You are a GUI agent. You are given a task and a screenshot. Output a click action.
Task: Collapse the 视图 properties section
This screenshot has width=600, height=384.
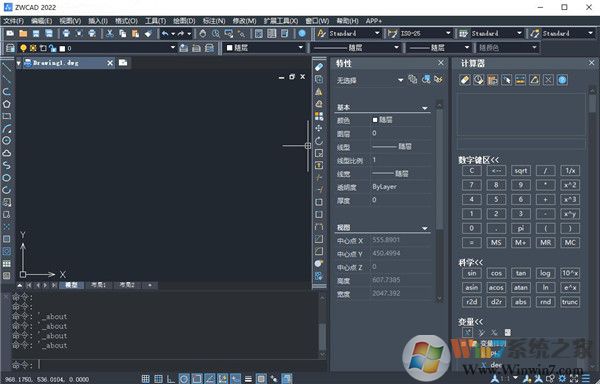(425, 228)
